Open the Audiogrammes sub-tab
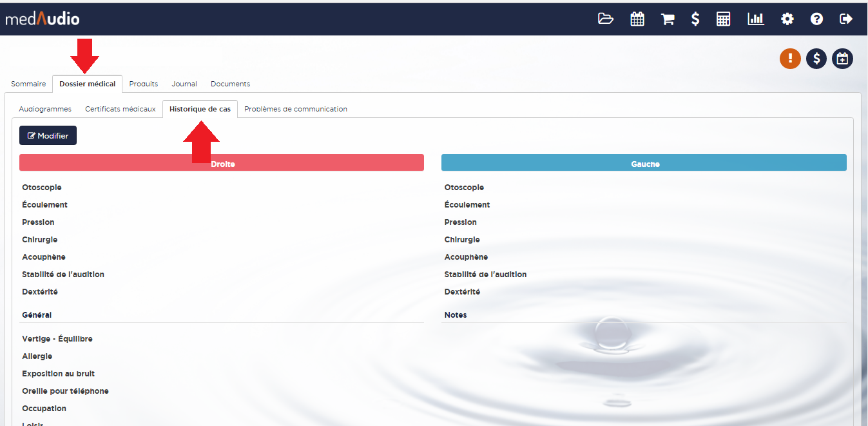This screenshot has width=868, height=426. (x=45, y=109)
